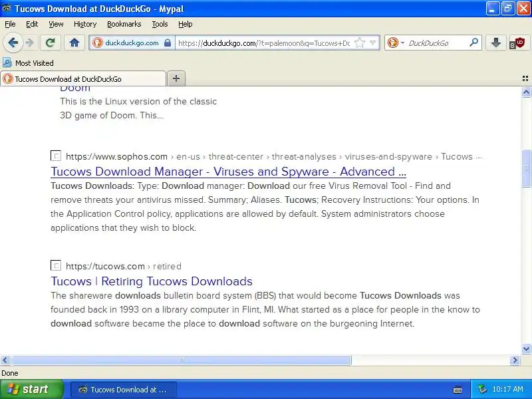
Task: Open the Bookmarks menu
Action: [124, 24]
